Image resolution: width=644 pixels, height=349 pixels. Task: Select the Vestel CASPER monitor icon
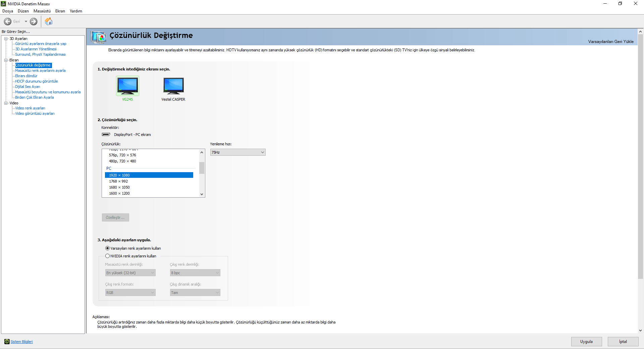[x=173, y=86]
